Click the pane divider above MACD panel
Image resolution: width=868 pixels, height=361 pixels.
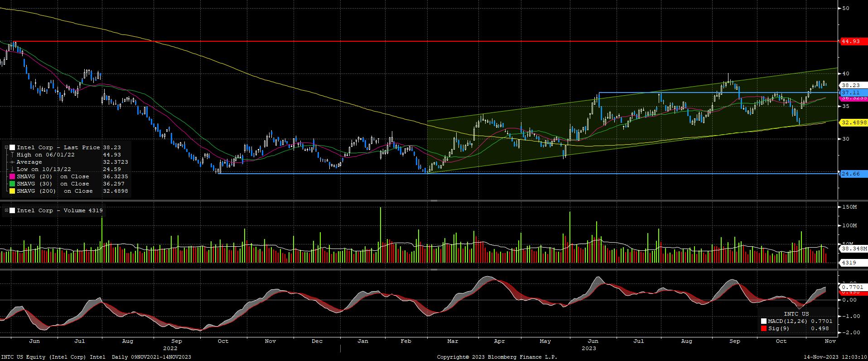(x=434, y=269)
